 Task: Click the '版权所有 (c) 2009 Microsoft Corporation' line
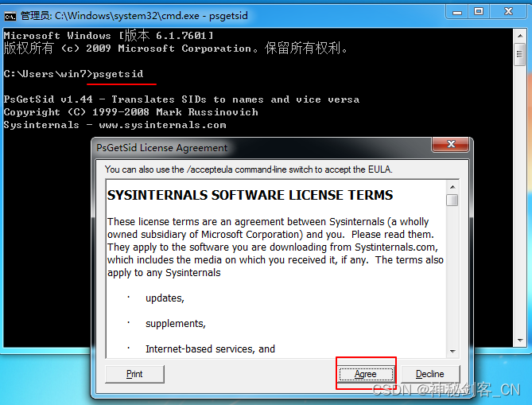point(176,49)
